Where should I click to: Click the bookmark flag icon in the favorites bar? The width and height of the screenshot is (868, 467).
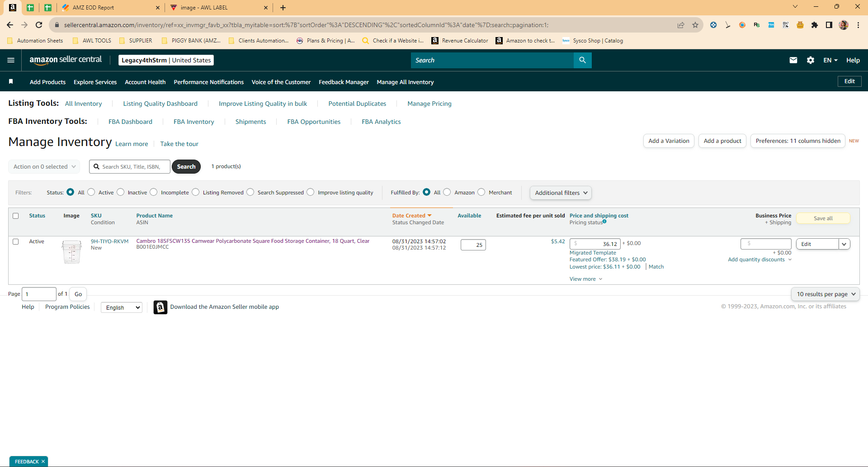click(x=11, y=81)
